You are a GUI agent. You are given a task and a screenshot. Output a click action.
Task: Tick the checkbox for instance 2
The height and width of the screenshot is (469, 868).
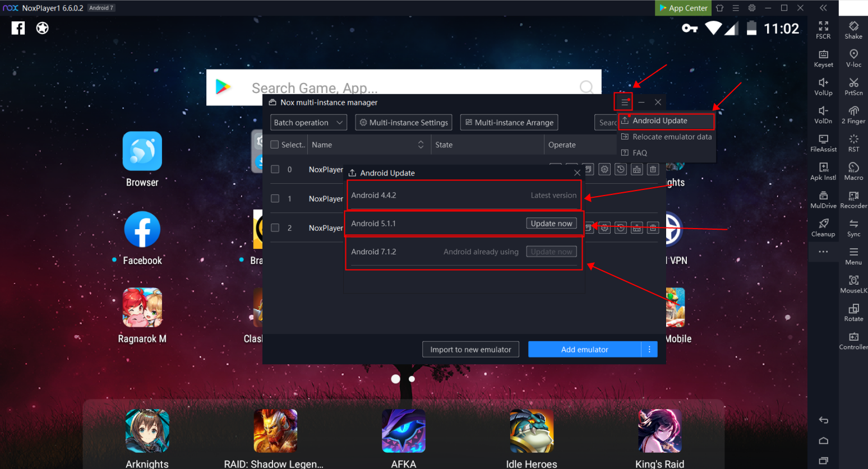point(275,227)
